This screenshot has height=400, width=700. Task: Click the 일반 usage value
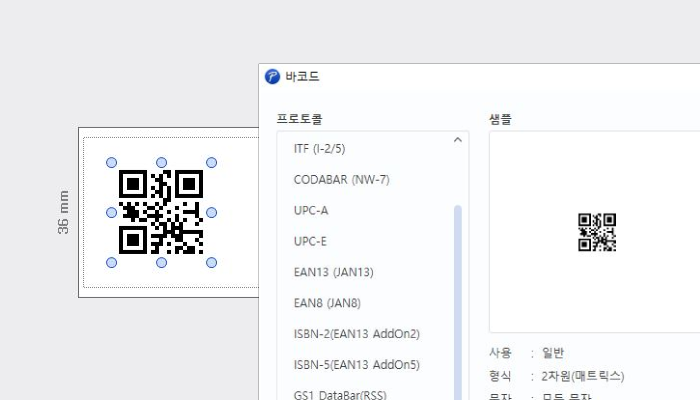pos(553,353)
